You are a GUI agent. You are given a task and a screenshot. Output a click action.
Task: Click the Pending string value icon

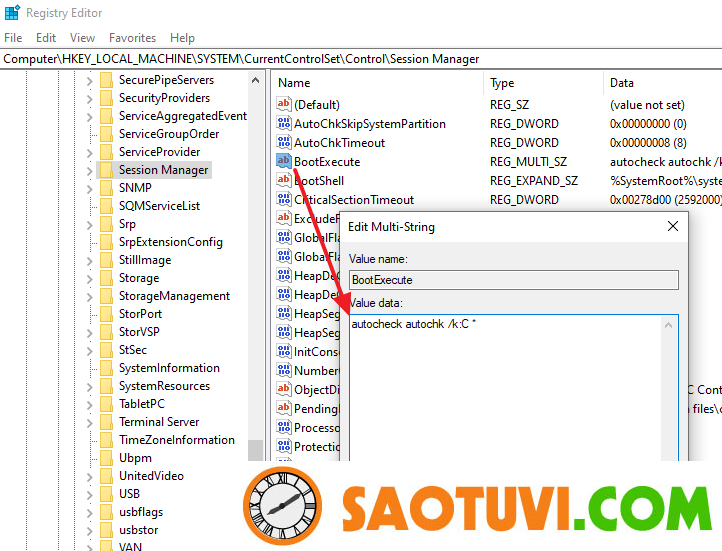(x=284, y=408)
